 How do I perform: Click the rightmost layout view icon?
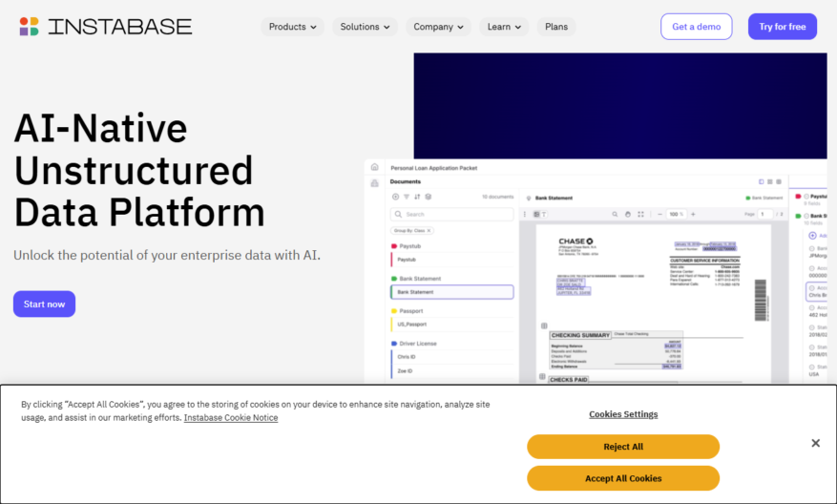779,181
